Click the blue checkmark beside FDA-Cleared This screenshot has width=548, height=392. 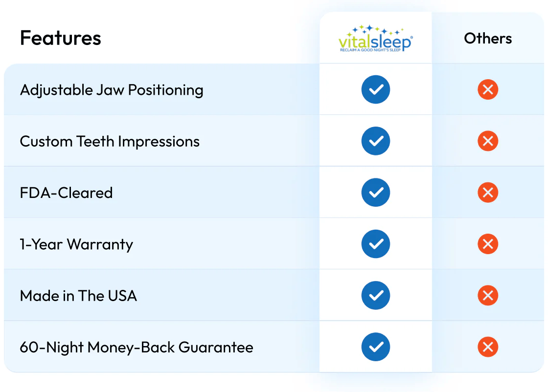376,193
